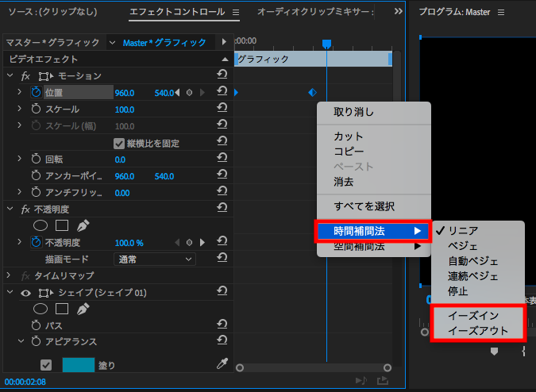Go to previous 位置 keyframe
This screenshot has height=392, width=536.
[x=177, y=93]
